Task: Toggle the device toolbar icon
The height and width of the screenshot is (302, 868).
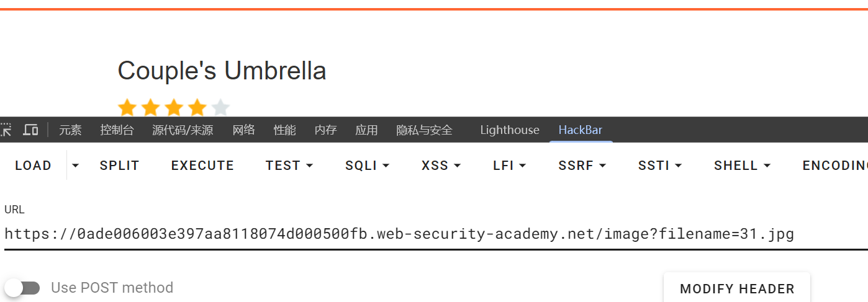Action: coord(30,130)
